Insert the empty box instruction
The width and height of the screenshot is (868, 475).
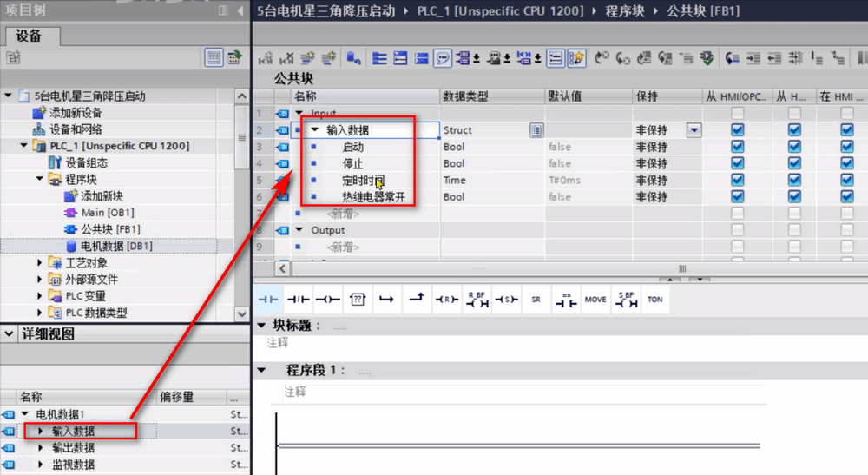click(x=357, y=299)
